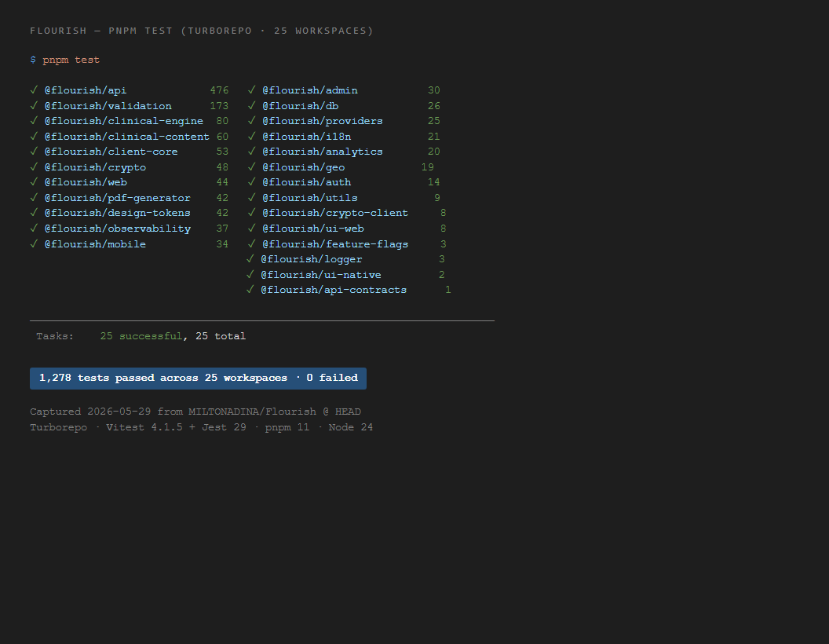Click @flourish/geo package name

304,167
